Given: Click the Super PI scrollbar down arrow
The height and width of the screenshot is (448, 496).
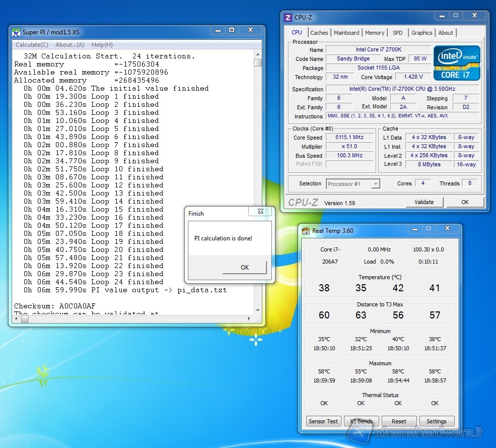Looking at the screenshot, I should click(258, 310).
